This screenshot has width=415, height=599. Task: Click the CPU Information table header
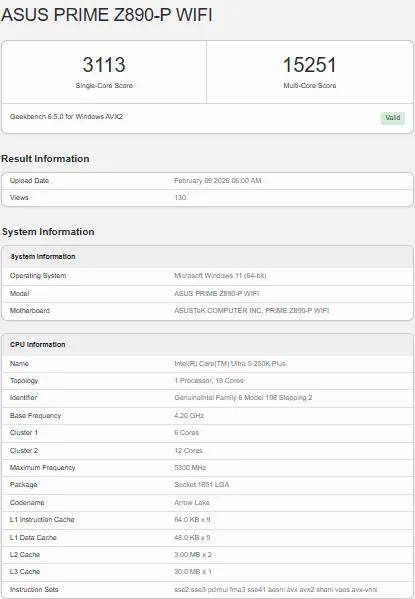coord(37,345)
